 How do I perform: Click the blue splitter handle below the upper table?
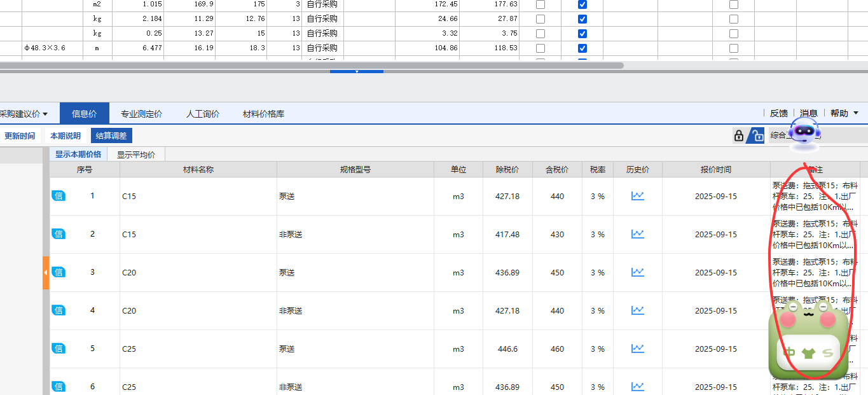click(x=356, y=71)
